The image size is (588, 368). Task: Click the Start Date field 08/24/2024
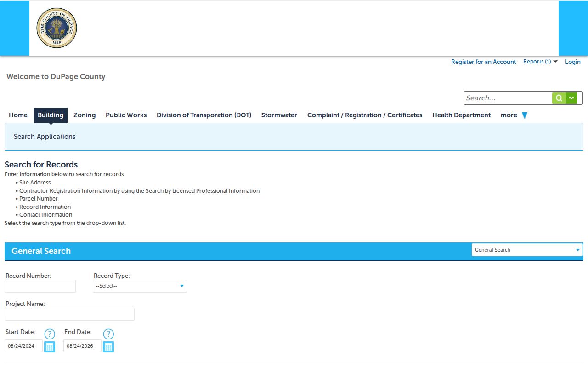point(23,346)
